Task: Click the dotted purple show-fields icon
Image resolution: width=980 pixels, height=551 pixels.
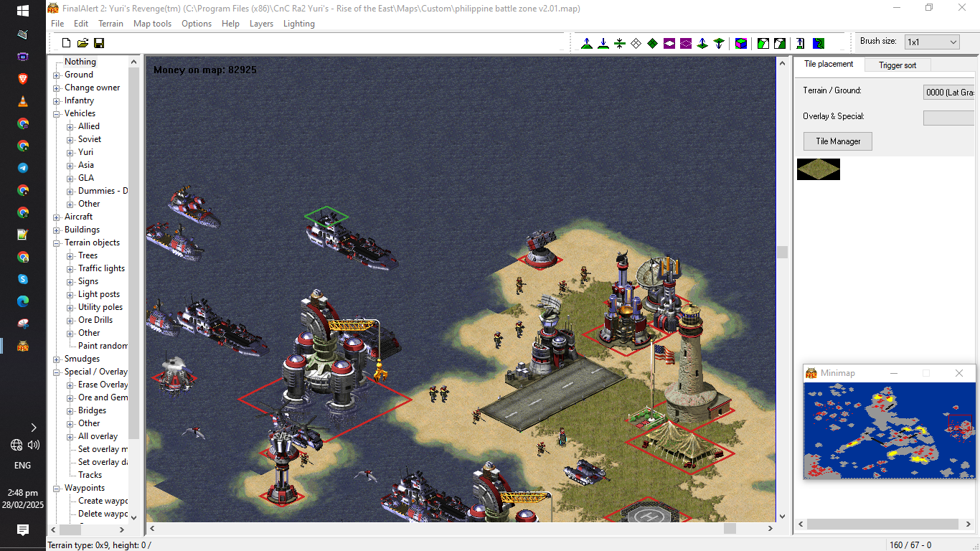Action: pos(686,43)
